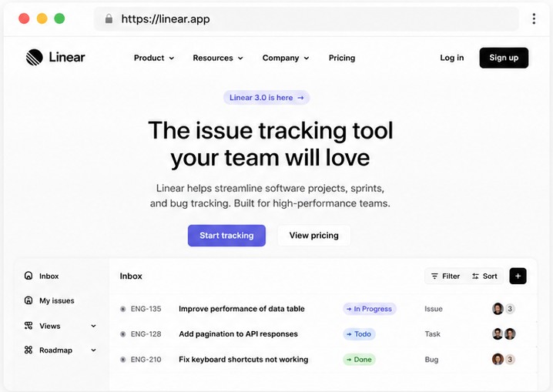Click the Sign up button
553x392 pixels.
click(504, 58)
